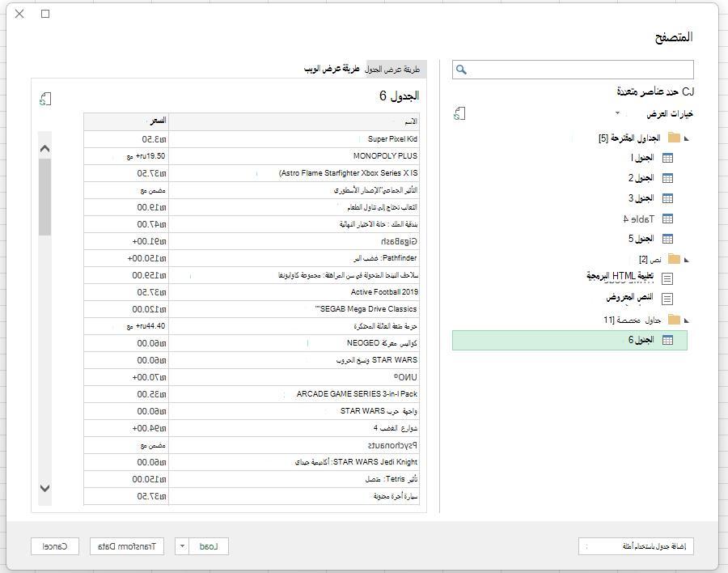Click the الجدول 6 preview title
The image size is (728, 573).
pyautogui.click(x=399, y=95)
